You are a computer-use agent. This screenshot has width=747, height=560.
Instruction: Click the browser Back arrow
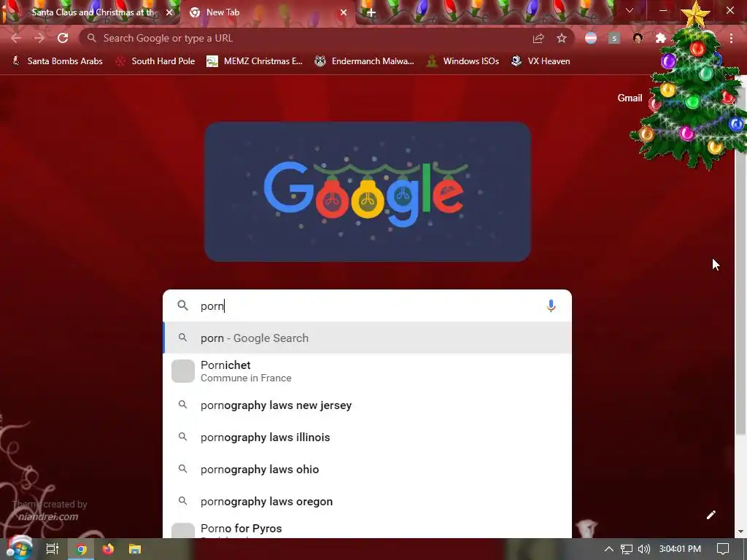coord(16,38)
